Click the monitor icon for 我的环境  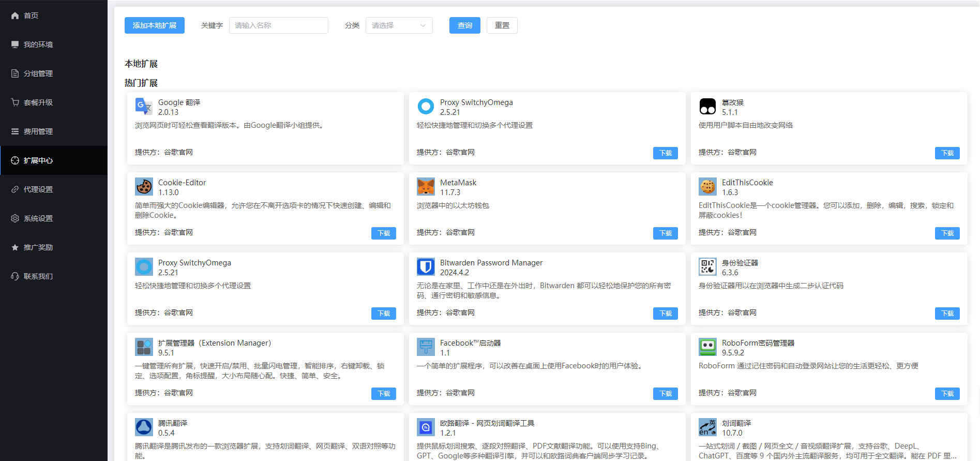coord(15,44)
